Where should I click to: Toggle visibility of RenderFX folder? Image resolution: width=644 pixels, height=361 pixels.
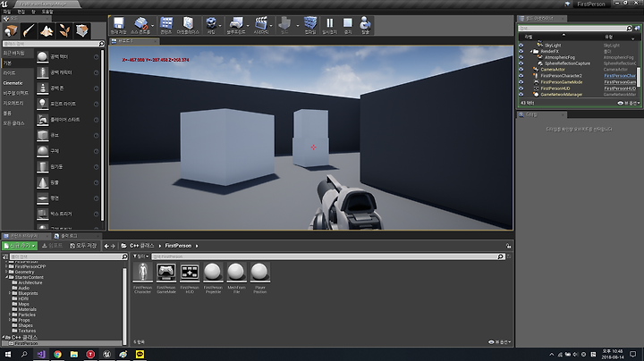click(521, 51)
